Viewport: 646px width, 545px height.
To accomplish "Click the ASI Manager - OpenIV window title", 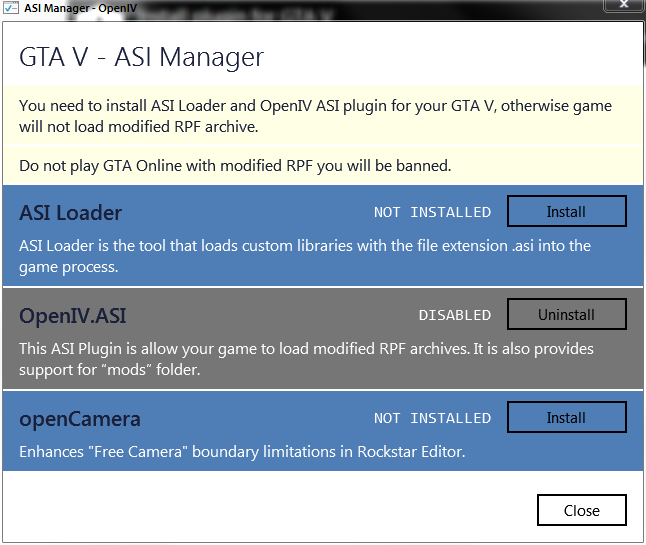I will tap(80, 8).
